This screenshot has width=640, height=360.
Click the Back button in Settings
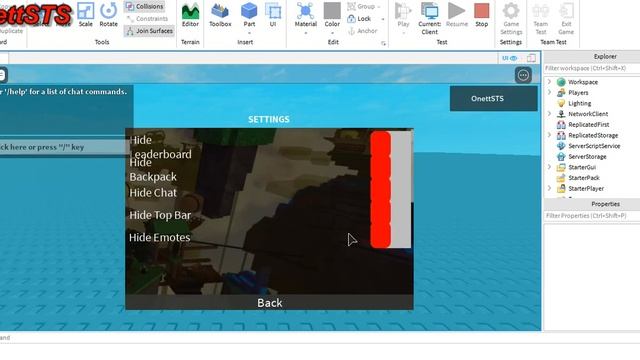click(x=269, y=302)
